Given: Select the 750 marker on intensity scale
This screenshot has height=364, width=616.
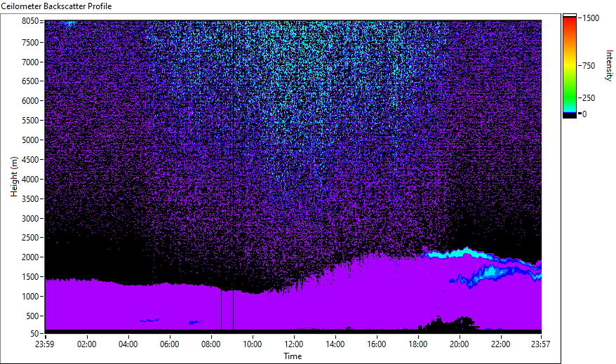Looking at the screenshot, I should click(x=589, y=66).
